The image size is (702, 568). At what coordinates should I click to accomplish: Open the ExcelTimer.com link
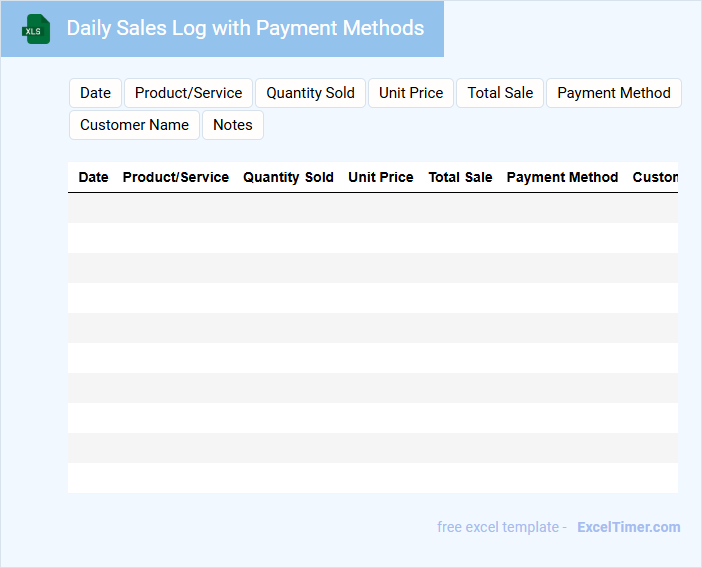(x=628, y=527)
